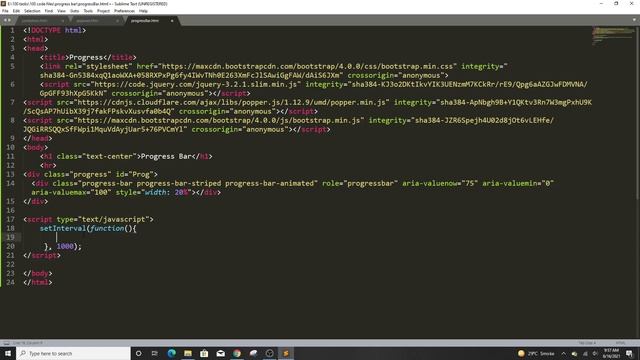This screenshot has width=640, height=360.
Task: Open Mail app from taskbar
Action: 220,353
